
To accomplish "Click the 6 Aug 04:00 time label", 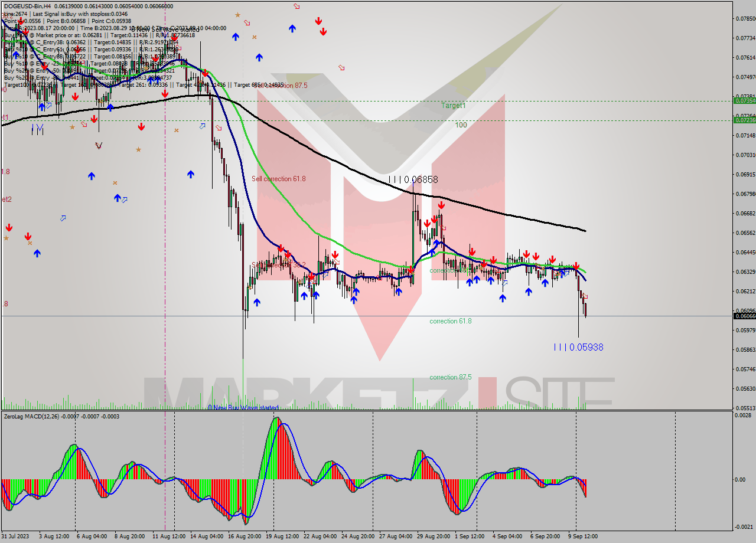I will coord(93,537).
